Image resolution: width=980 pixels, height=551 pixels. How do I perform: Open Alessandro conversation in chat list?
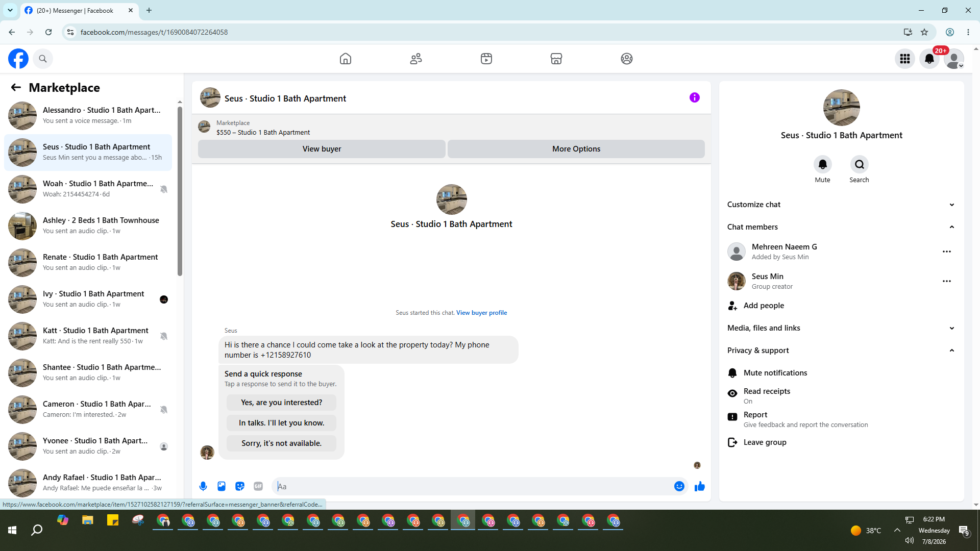88,115
